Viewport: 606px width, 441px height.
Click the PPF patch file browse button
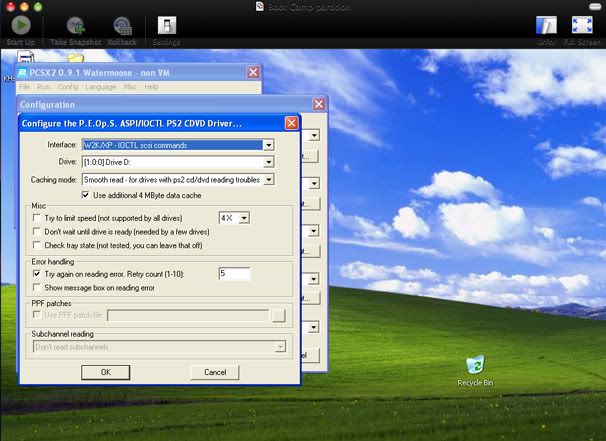(279, 315)
